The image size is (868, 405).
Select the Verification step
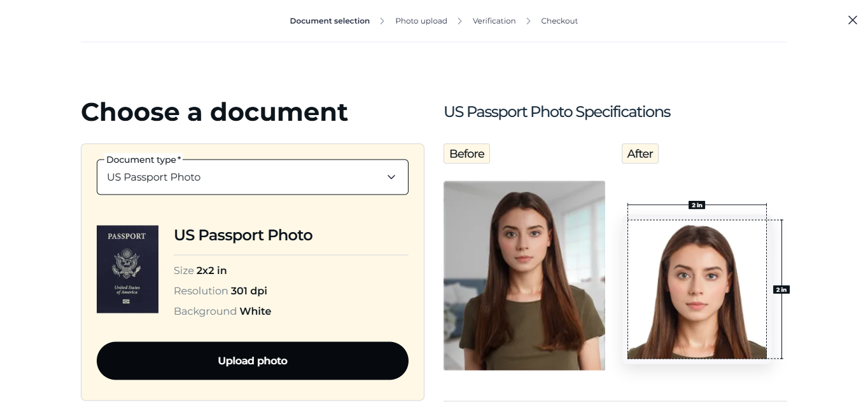pyautogui.click(x=494, y=20)
